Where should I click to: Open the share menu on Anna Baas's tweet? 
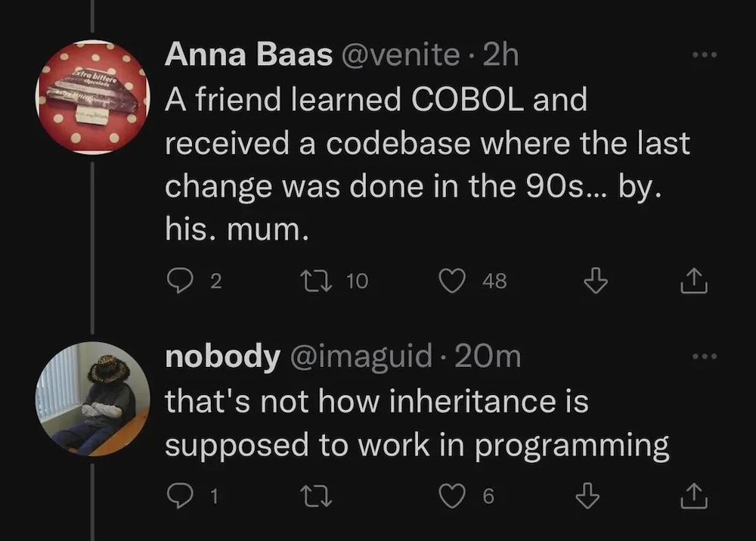click(693, 280)
